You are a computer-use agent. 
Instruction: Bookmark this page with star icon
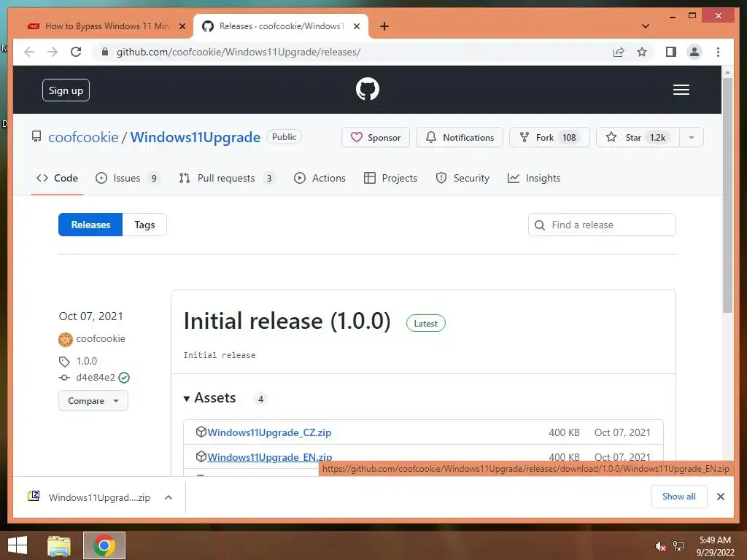(x=642, y=52)
